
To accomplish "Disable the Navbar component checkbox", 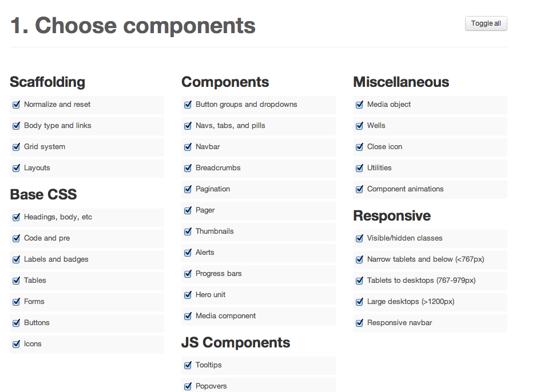I will point(188,147).
